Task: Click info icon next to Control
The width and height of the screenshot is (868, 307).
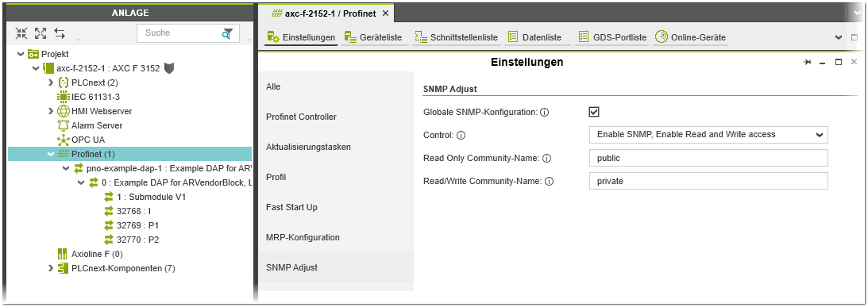Action: click(461, 135)
